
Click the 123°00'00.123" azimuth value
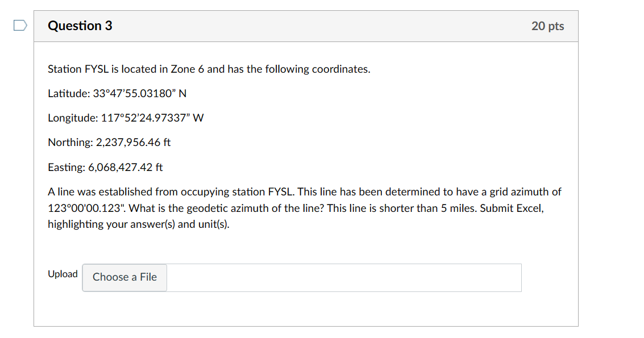click(x=89, y=208)
